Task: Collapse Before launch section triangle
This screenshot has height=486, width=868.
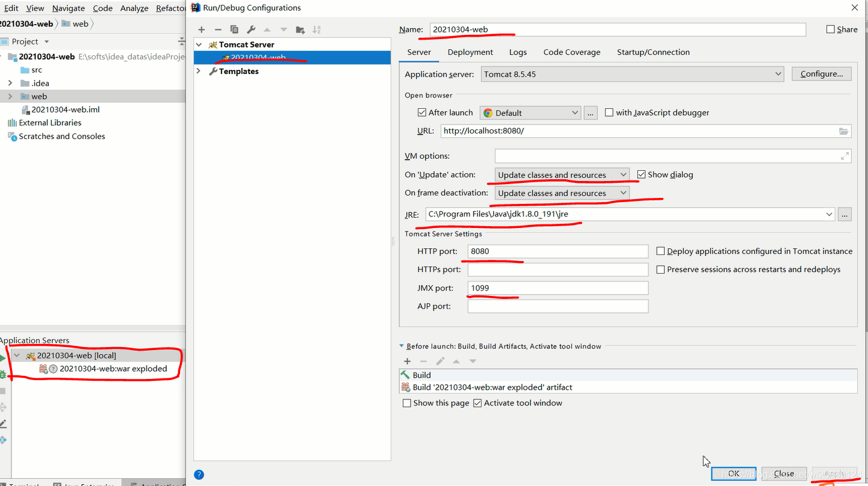Action: pyautogui.click(x=401, y=346)
